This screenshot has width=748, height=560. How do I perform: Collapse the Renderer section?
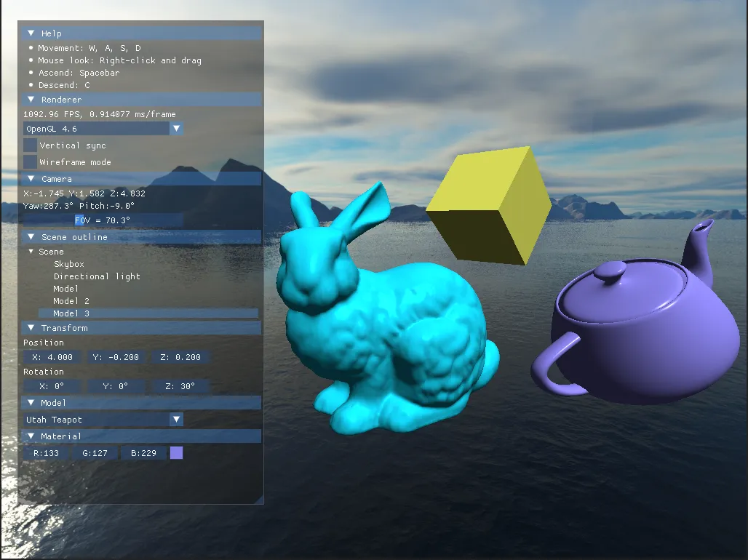tap(30, 99)
